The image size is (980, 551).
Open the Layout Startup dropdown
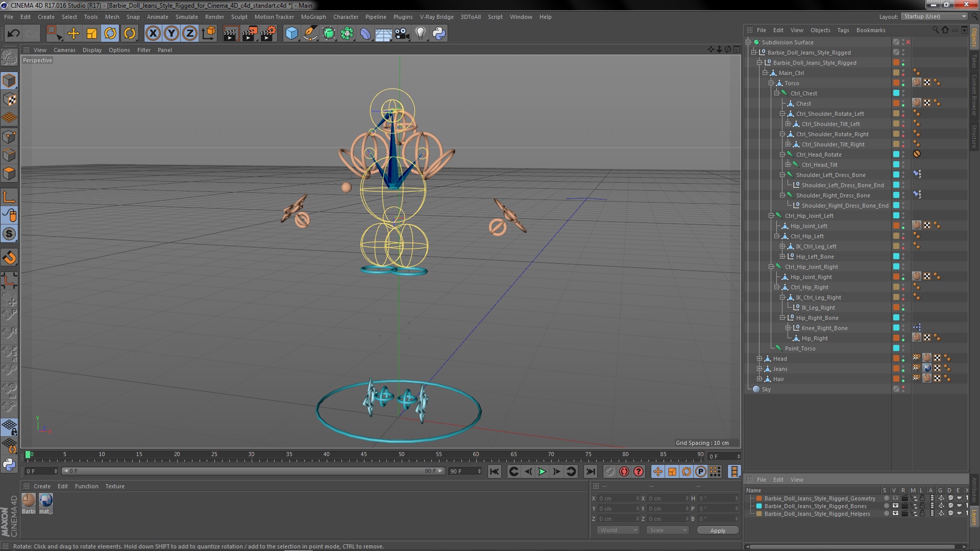(934, 16)
